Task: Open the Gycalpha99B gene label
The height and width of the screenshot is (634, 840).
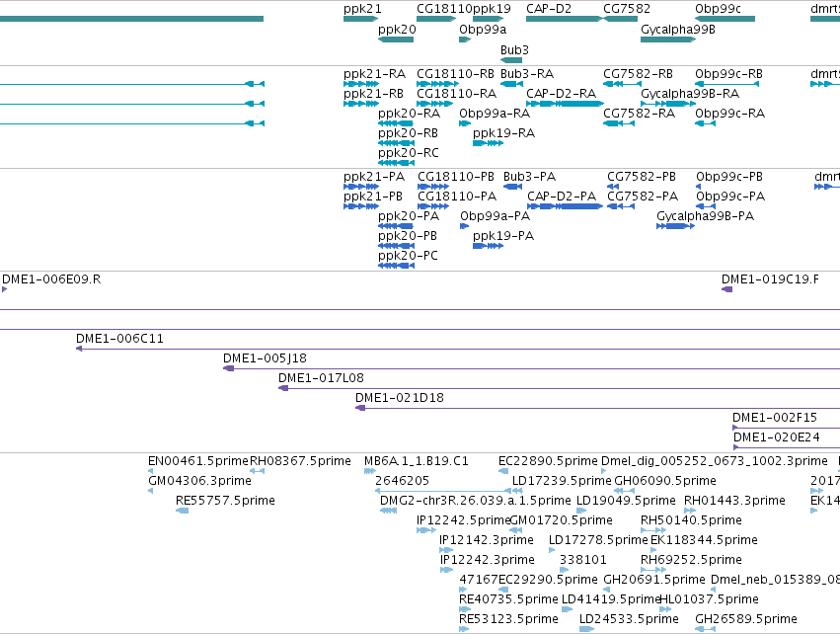Action: 678,30
